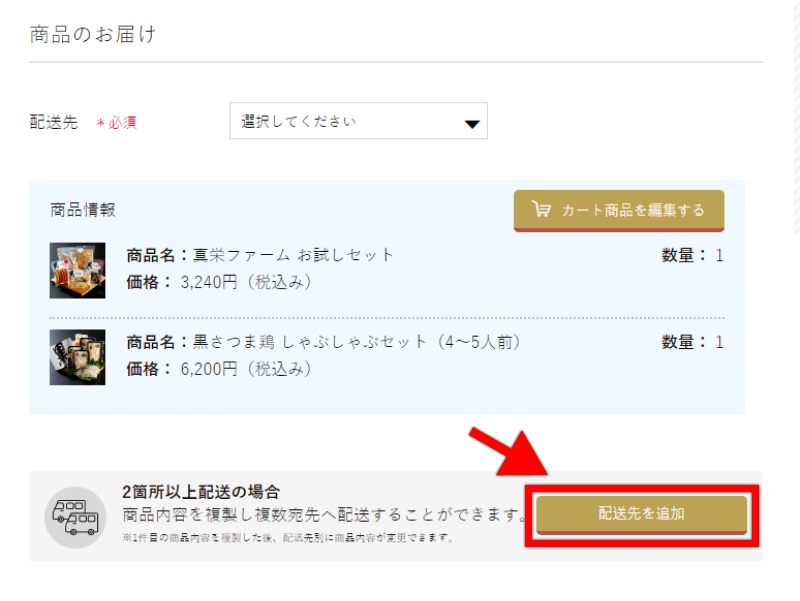Select the delivery truck icon
Viewport: 800px width, 601px height.
coord(75,515)
